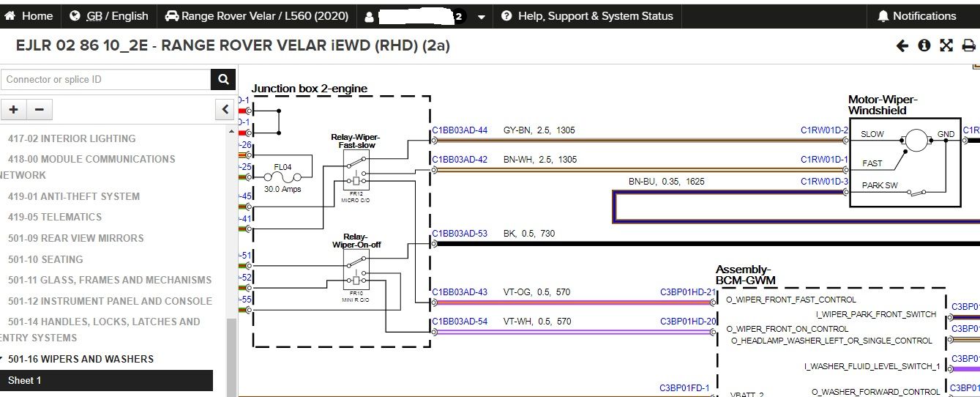Click connector C1RW01D-1
This screenshot has width=980, height=397.
[x=824, y=159]
